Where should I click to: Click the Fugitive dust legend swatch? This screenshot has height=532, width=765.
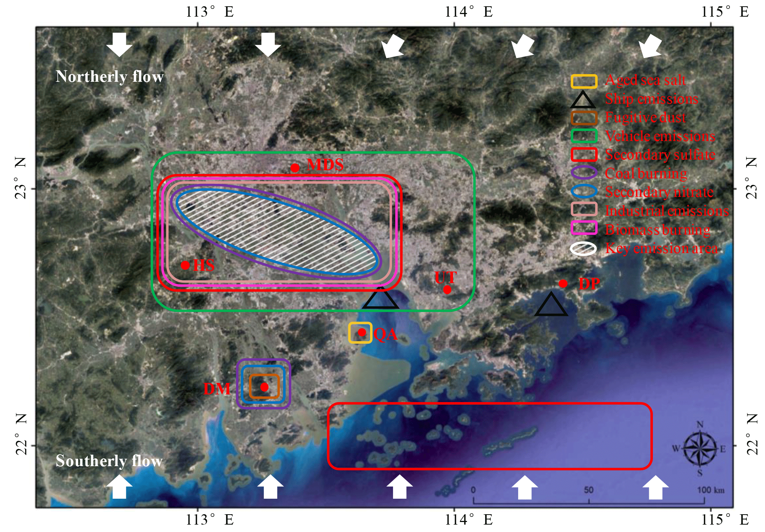click(584, 118)
